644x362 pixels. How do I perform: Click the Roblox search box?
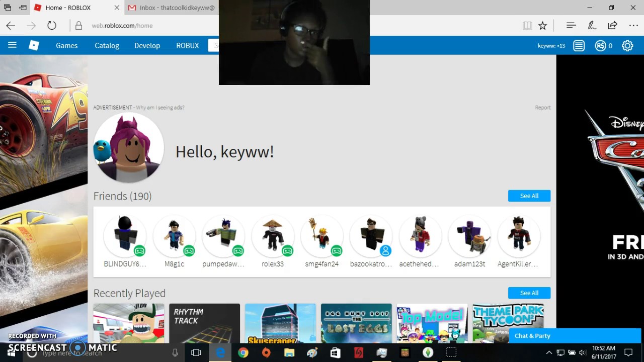point(213,45)
